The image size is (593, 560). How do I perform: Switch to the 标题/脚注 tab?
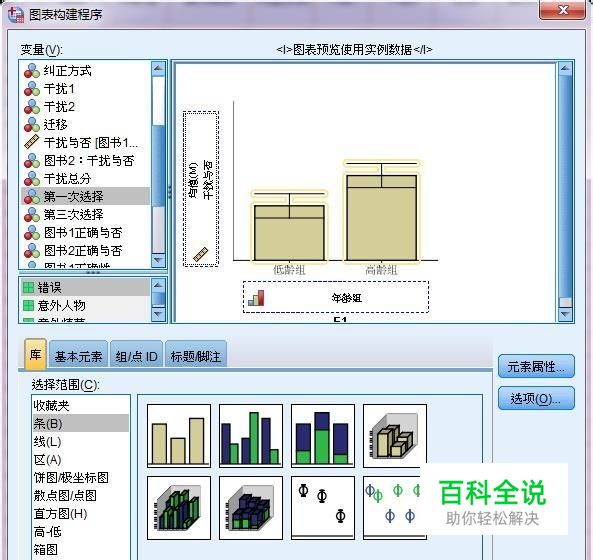196,355
